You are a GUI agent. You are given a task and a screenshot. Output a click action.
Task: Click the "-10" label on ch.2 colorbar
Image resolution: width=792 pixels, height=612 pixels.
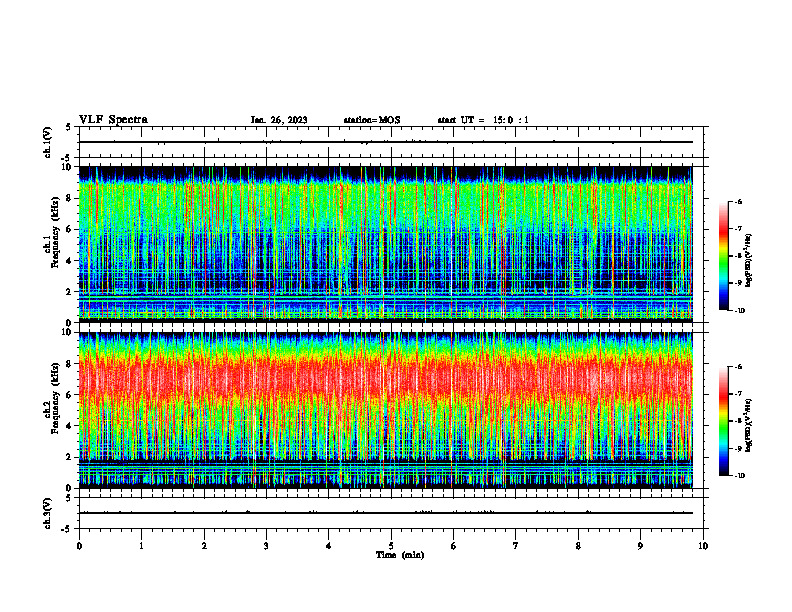(739, 476)
